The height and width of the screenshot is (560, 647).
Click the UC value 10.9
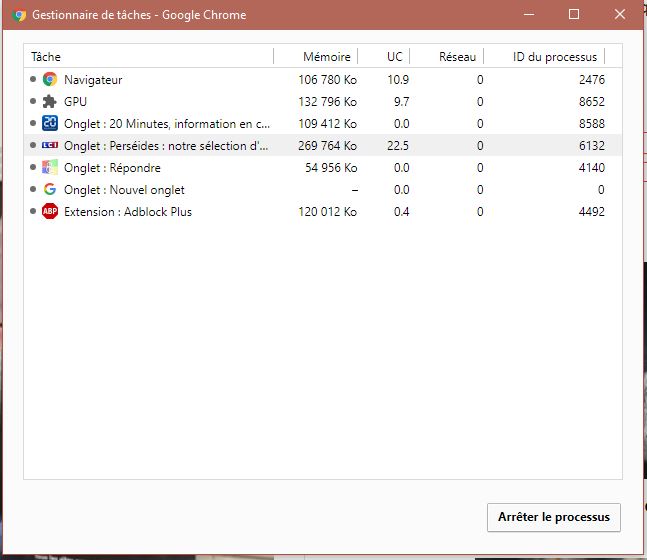398,79
